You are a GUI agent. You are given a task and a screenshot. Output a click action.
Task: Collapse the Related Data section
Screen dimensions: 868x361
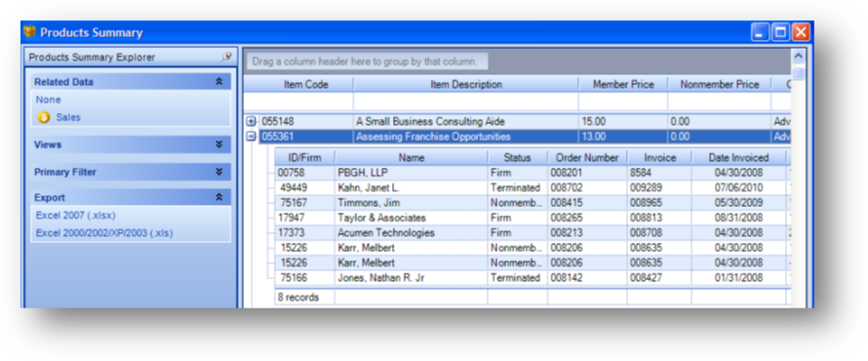pos(219,82)
